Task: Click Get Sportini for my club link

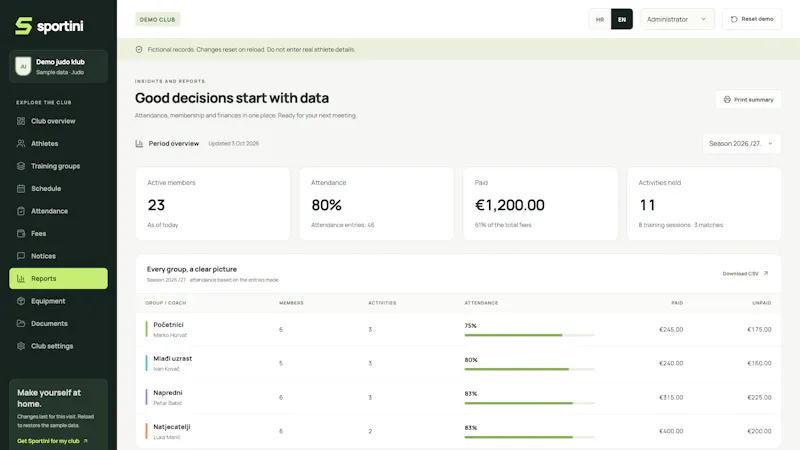Action: pyautogui.click(x=52, y=441)
